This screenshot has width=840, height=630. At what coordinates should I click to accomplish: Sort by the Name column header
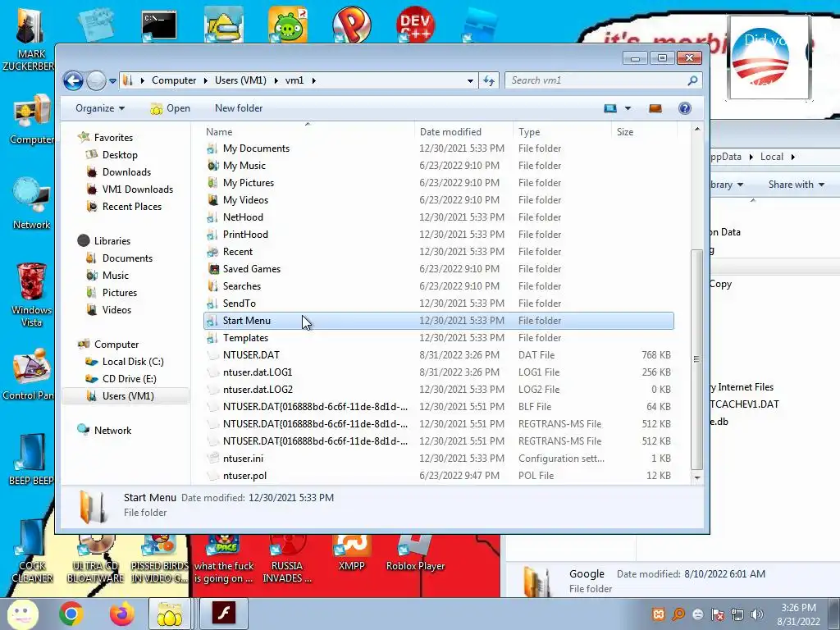click(218, 132)
